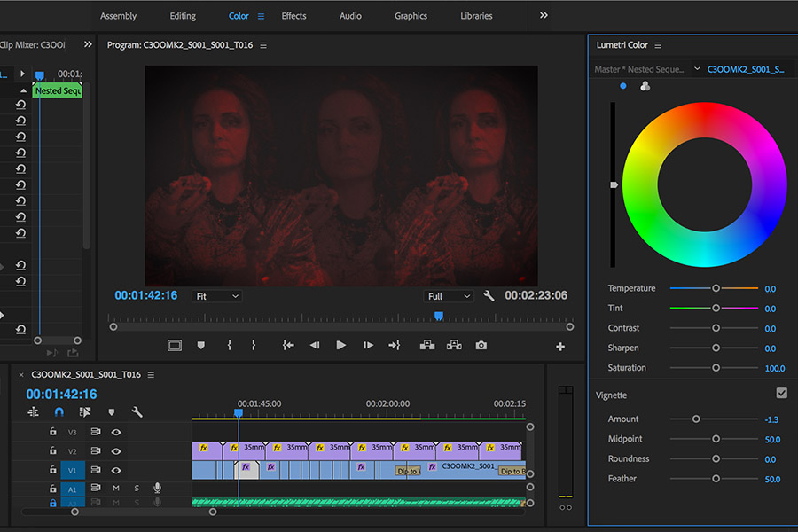Click the Button Editor plus icon
This screenshot has width=798, height=532.
560,347
